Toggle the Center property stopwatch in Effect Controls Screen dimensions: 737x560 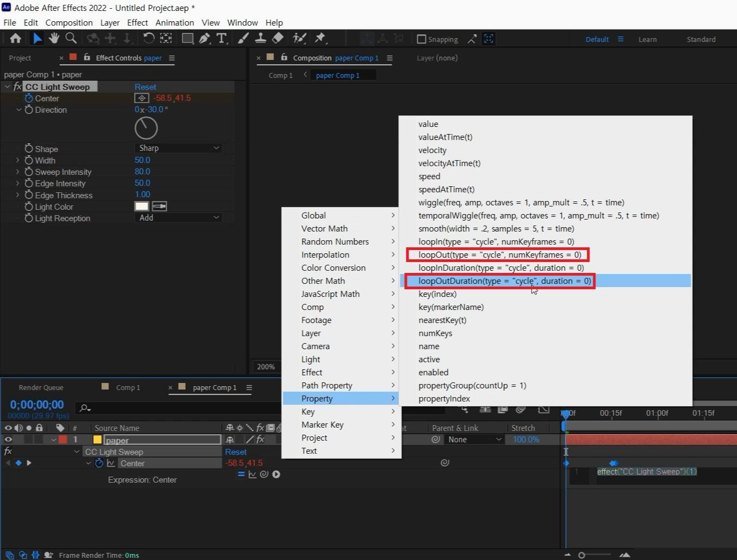click(x=29, y=98)
